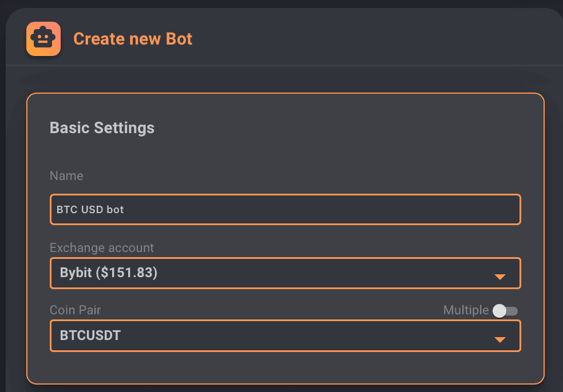Select the 'Bybit ($151.83)' account value
Viewport: 563px width, 392px height.
pos(109,273)
